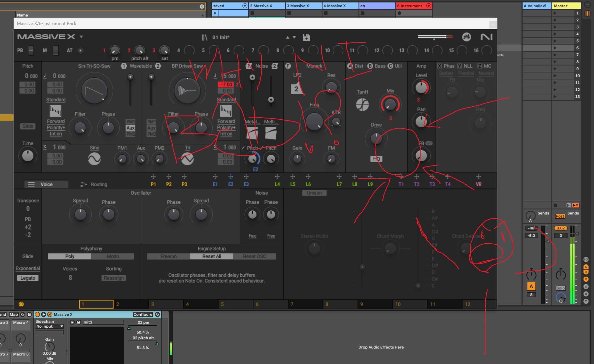594x364 pixels.
Task: Select Reset OSC engine setup
Action: tap(254, 257)
